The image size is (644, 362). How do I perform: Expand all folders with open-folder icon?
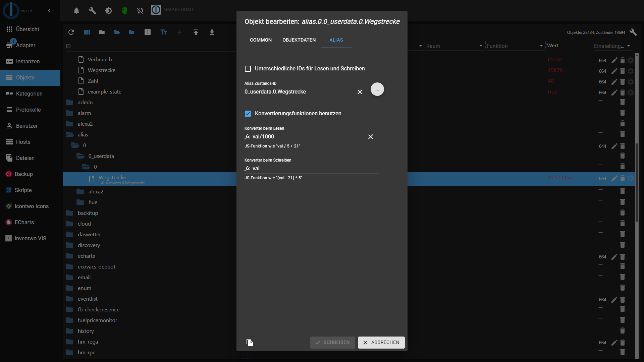tap(117, 32)
